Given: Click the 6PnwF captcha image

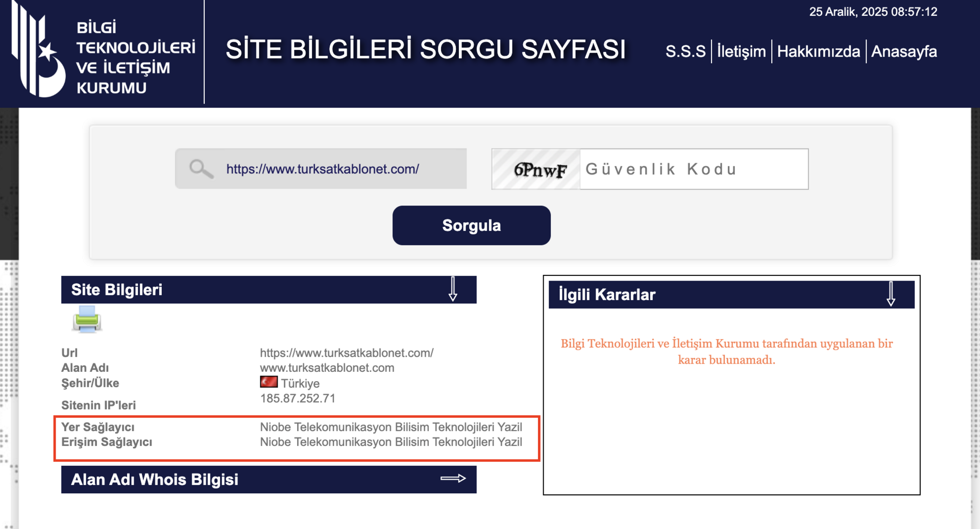Looking at the screenshot, I should coord(536,169).
